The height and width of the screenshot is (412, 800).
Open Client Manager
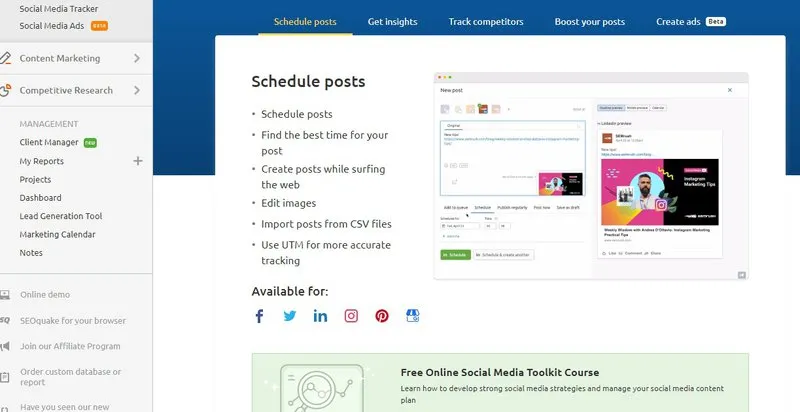(49, 142)
